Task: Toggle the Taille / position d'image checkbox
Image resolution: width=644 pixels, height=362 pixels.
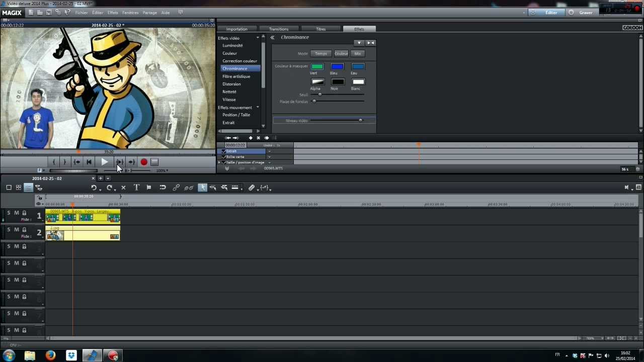Action: point(224,162)
